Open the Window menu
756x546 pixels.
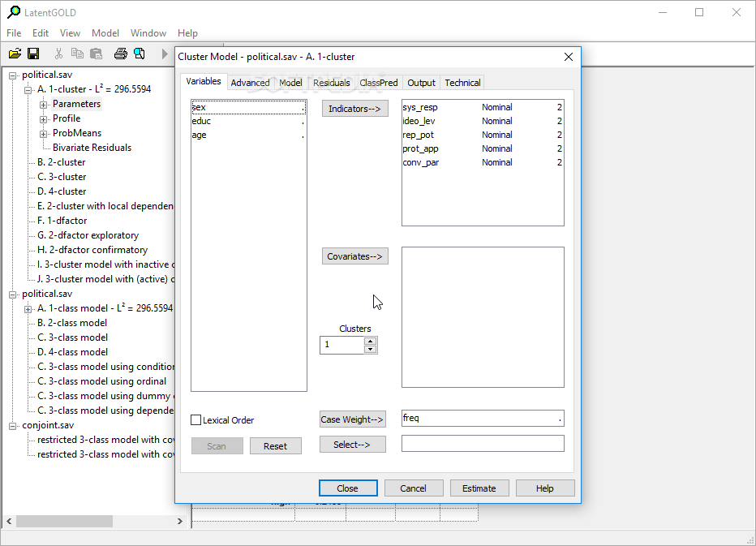click(x=148, y=32)
